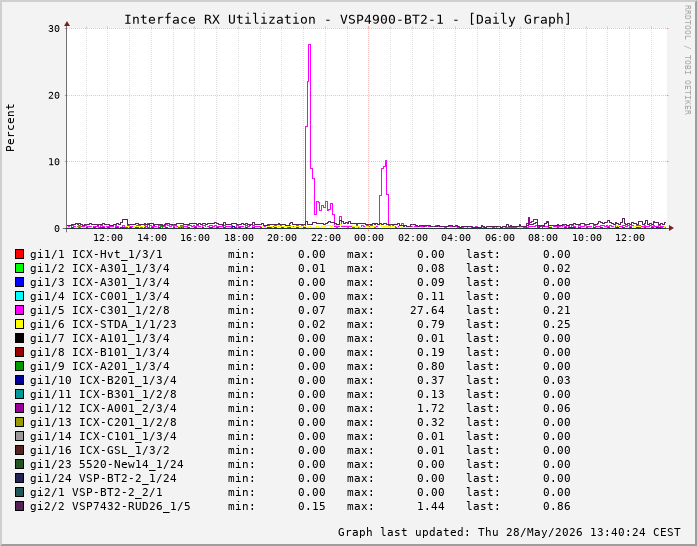The height and width of the screenshot is (546, 697).
Task: Click the legend label gi1/8 ICX-B101_1/3/4
Action: 100,352
